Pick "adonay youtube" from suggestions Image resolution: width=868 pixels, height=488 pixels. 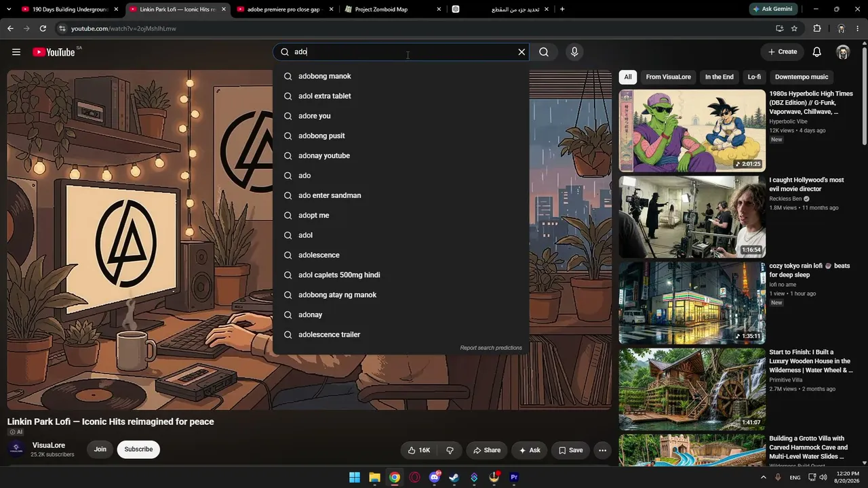[x=401, y=156]
